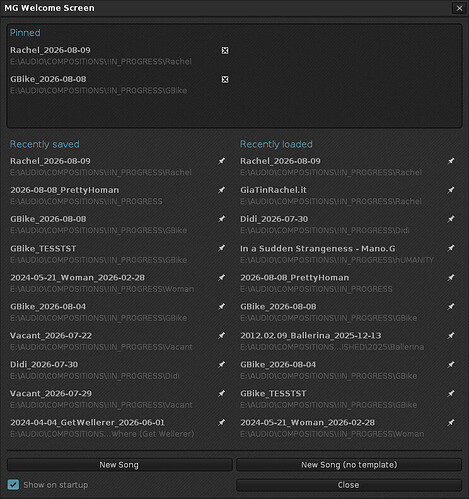Image resolution: width=469 pixels, height=499 pixels.
Task: Load GBike_2026-08-04 from Recently loaded
Action: coord(278,365)
